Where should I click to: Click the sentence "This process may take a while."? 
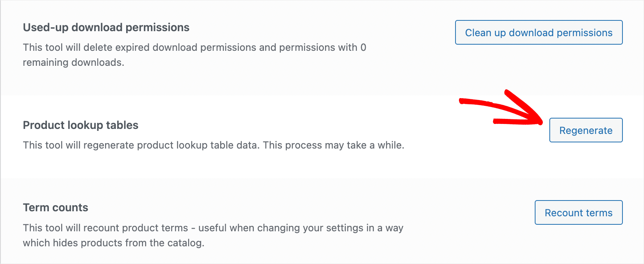click(333, 145)
